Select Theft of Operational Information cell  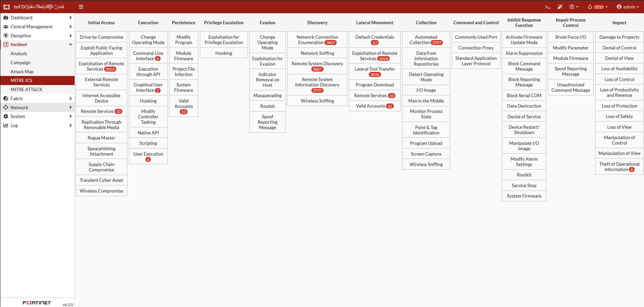[619, 167]
